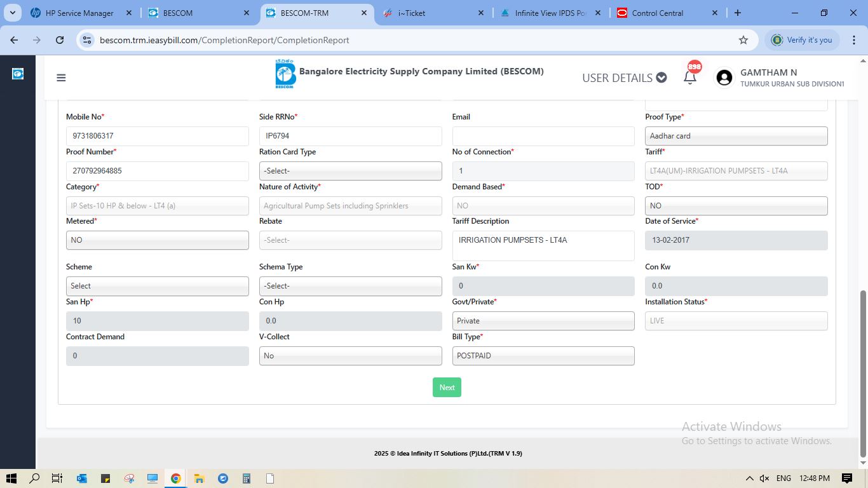Click the BESCOM logo in the header
The height and width of the screenshot is (488, 868).
(x=285, y=74)
